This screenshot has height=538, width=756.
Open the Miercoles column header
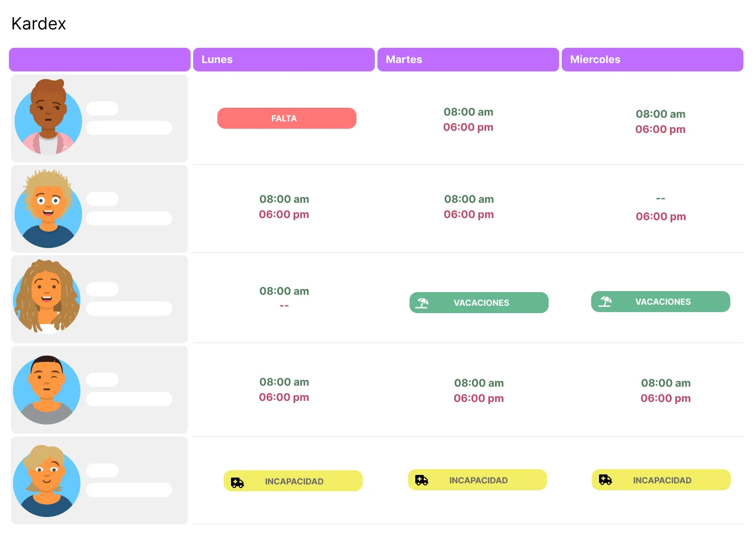[653, 59]
